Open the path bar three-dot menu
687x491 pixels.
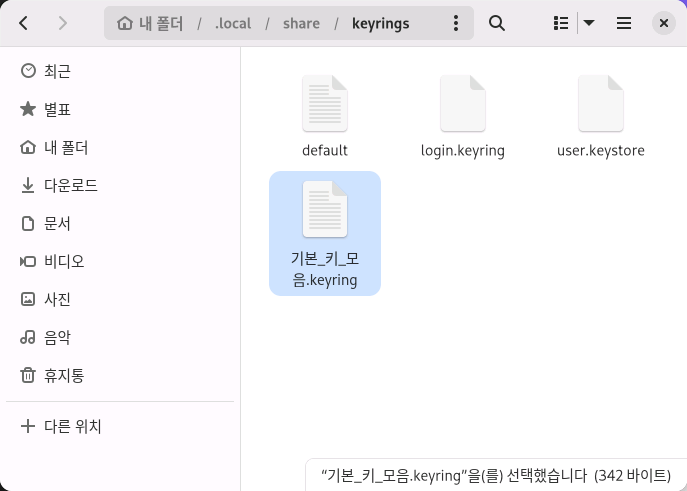click(x=456, y=23)
